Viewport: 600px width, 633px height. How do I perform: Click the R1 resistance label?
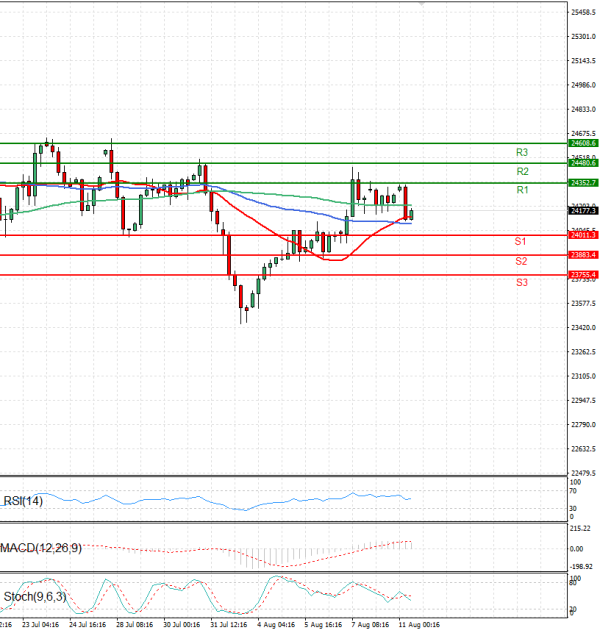click(522, 190)
